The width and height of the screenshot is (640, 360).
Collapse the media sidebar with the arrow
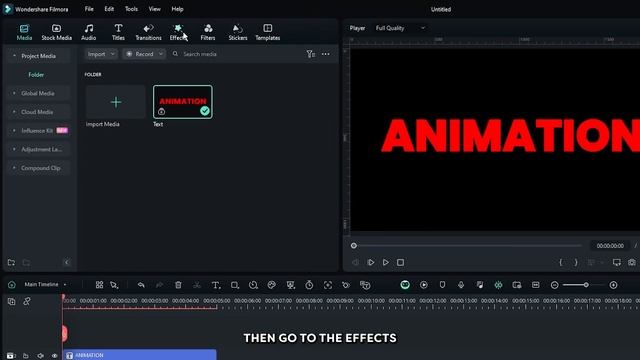coord(67,262)
